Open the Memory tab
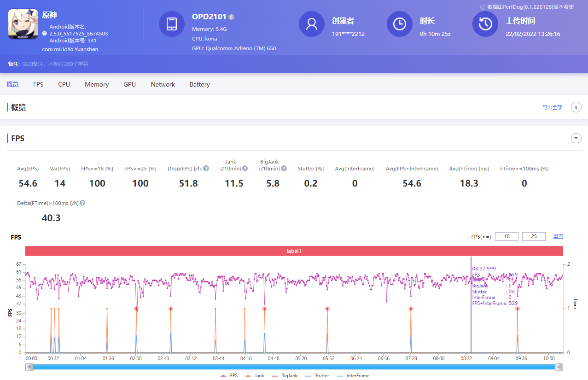 (x=97, y=84)
